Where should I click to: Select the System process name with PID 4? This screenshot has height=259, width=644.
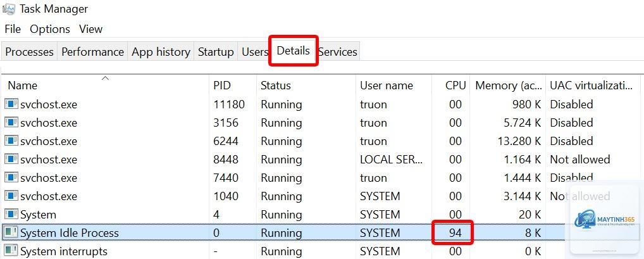pos(38,215)
